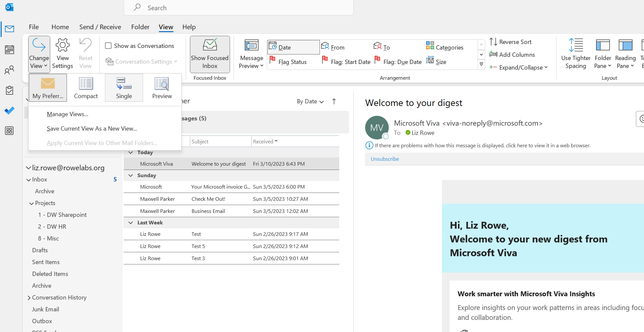Open the 'Business Email' message
Screen dimensions: 644x332
[231, 211]
